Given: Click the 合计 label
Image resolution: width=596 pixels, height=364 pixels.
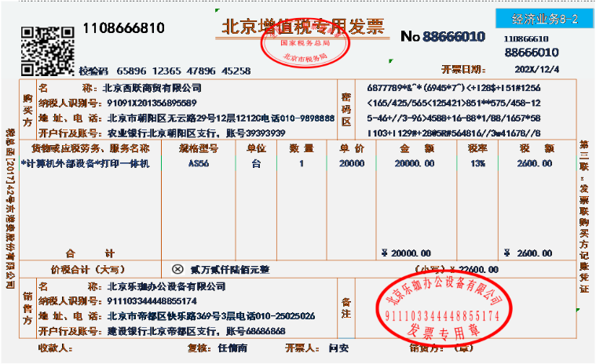Looking at the screenshot, I should click(90, 253).
